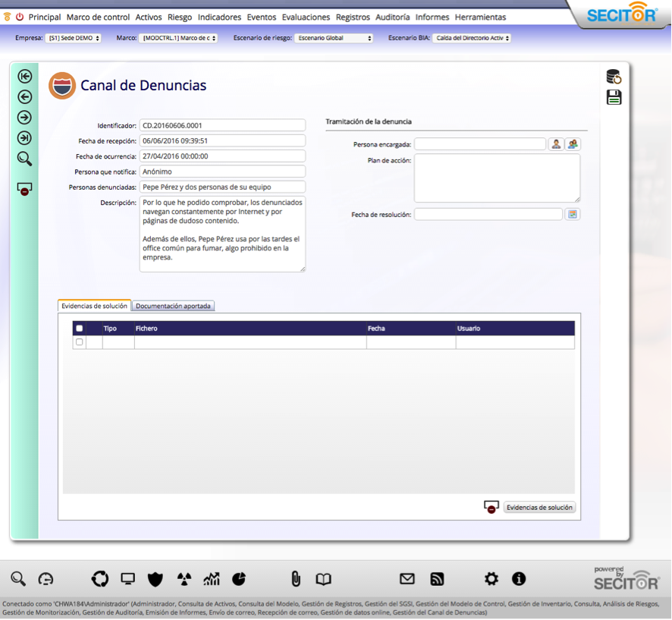
Task: Expand the Escenario de riesgo dropdown
Action: pos(334,38)
